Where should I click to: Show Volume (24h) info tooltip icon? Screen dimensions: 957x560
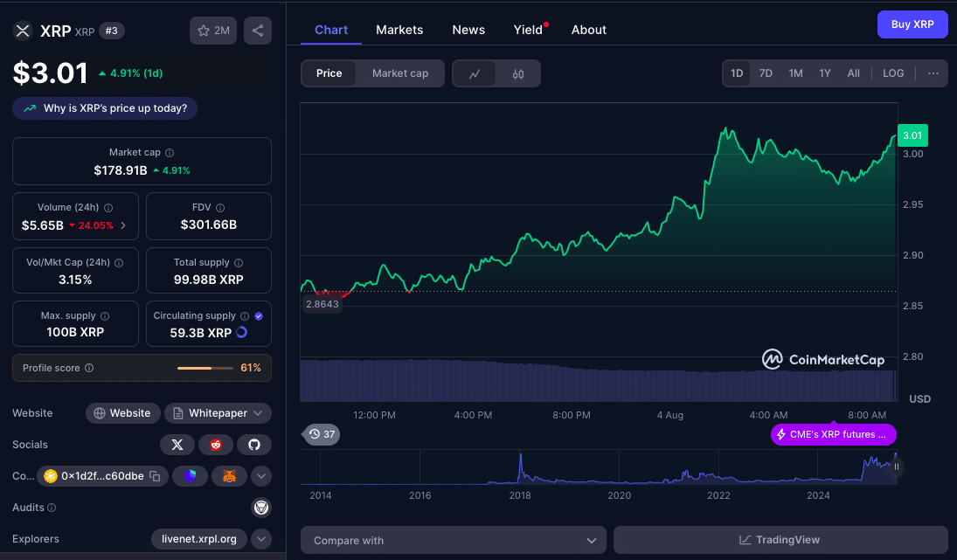pos(108,207)
